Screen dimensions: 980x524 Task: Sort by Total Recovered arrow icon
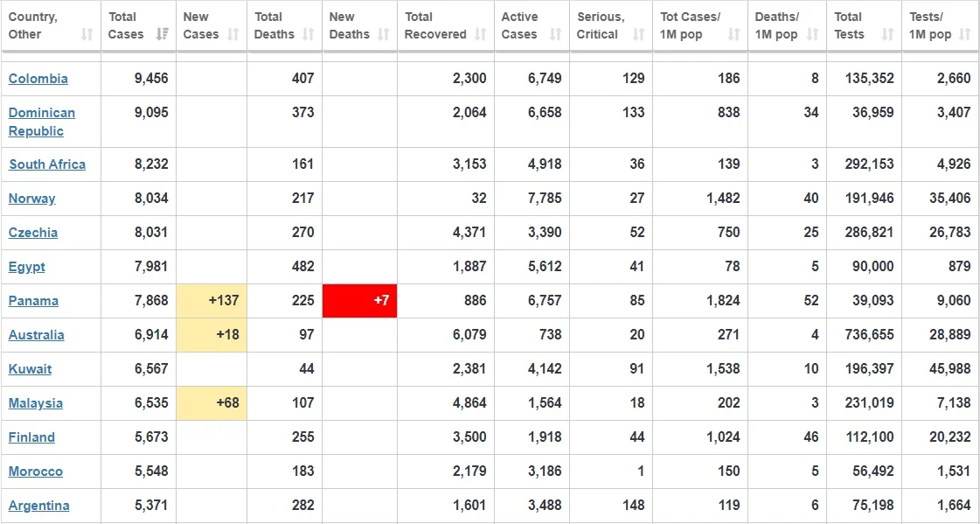coord(480,35)
